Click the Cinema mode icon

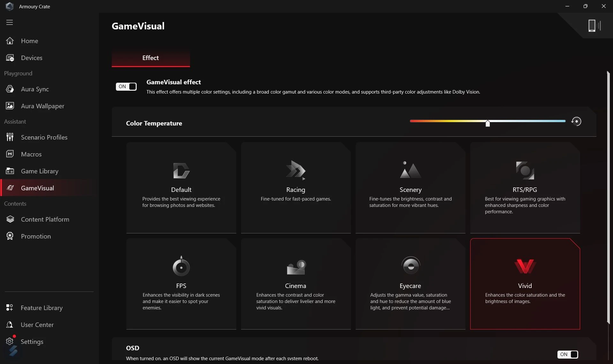(x=296, y=267)
